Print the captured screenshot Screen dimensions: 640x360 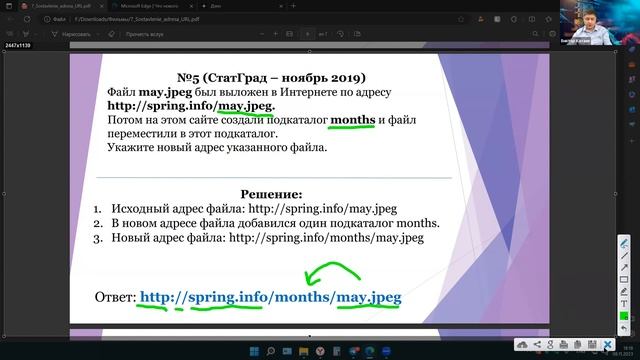(x=564, y=345)
